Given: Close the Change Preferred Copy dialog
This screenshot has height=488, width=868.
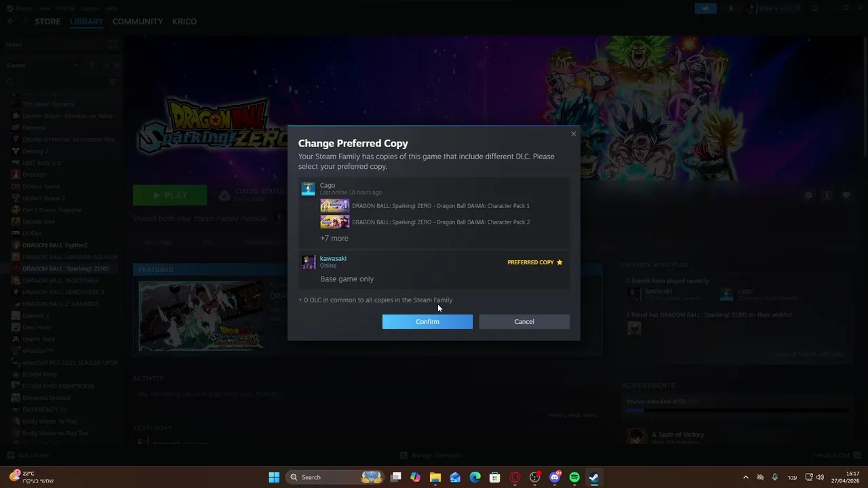Looking at the screenshot, I should point(574,134).
